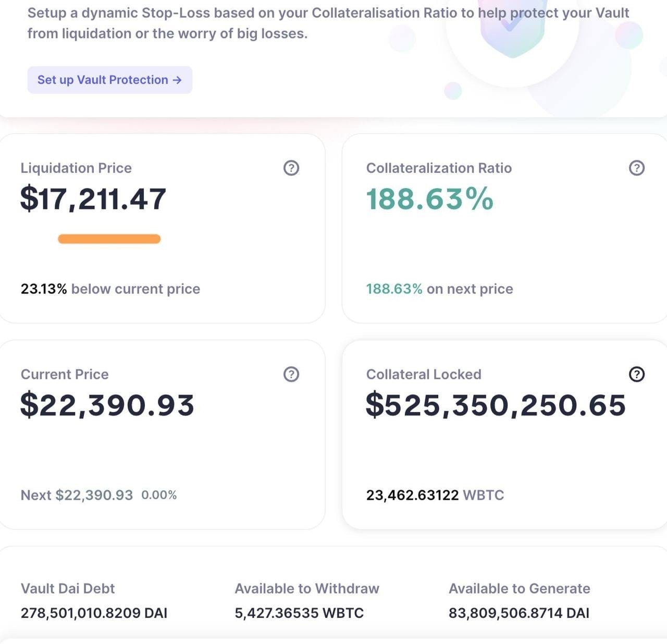The height and width of the screenshot is (644, 667).
Task: Click the 83,809,506.8714 DAI generate amount
Action: click(x=519, y=613)
